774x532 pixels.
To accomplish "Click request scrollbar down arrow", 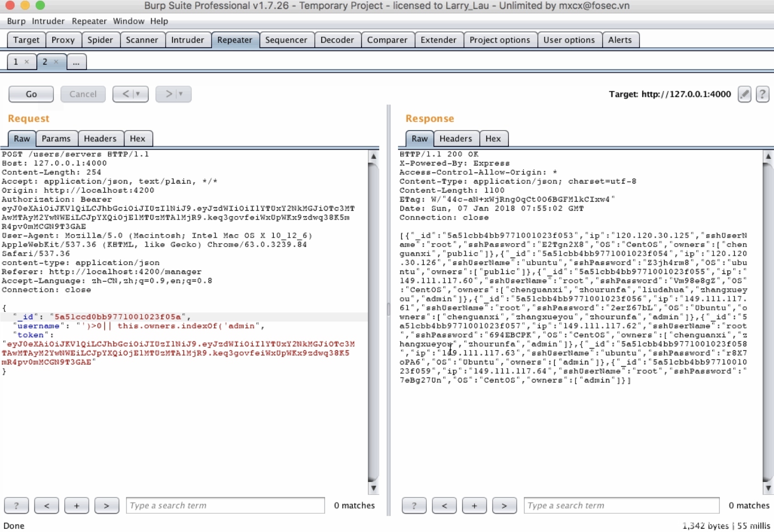I will (x=373, y=488).
